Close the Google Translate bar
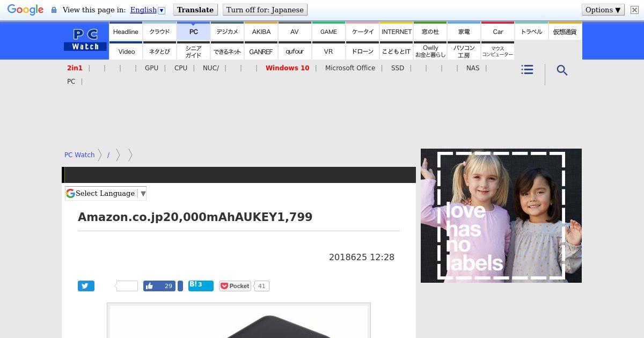 tap(634, 10)
